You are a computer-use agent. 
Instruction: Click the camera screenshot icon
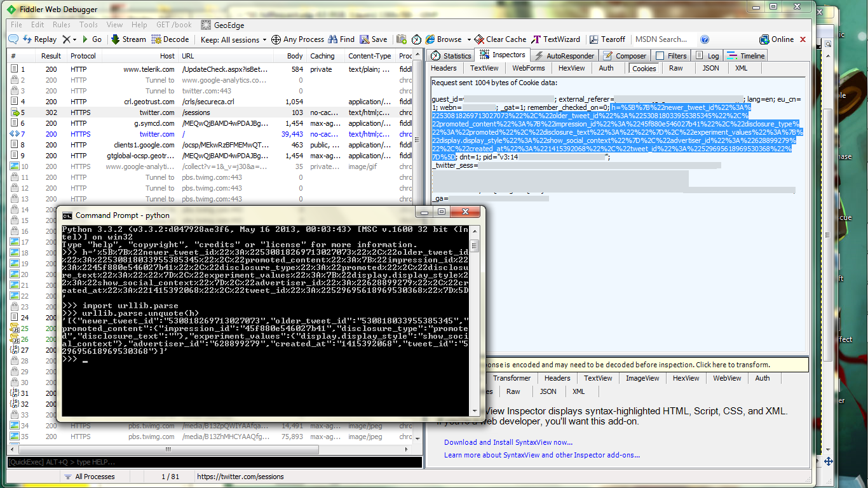401,39
